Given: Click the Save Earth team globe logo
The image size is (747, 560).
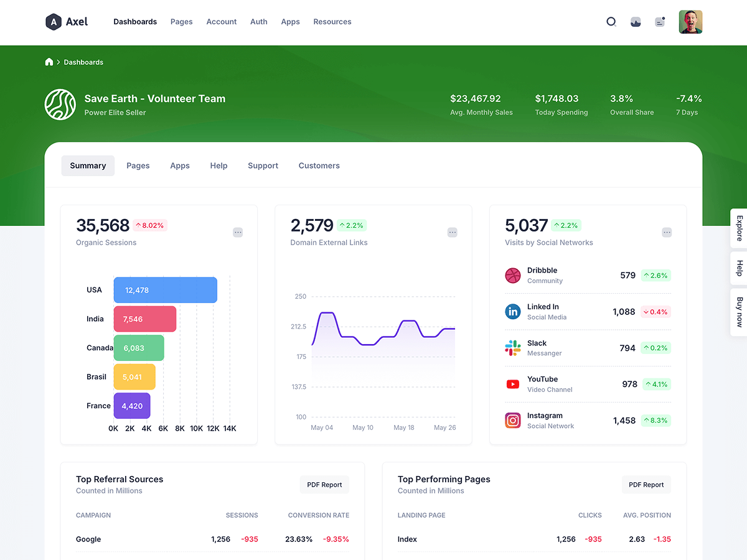Looking at the screenshot, I should (60, 105).
